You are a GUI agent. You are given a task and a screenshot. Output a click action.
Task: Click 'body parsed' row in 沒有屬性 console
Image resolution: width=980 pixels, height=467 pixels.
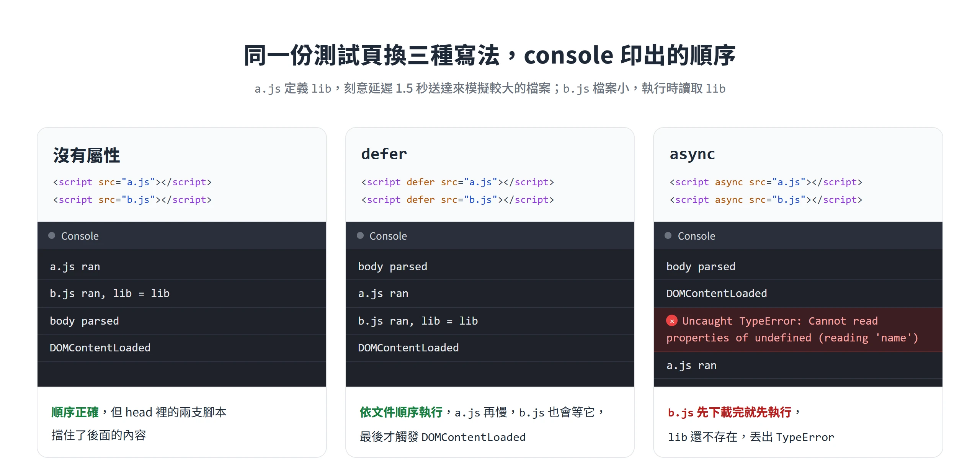[182, 321]
